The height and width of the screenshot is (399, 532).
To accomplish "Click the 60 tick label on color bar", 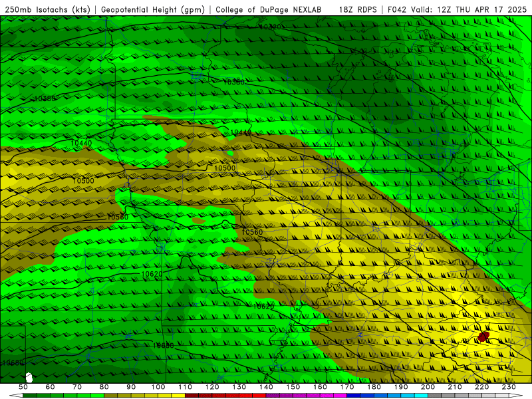I will (x=50, y=387).
